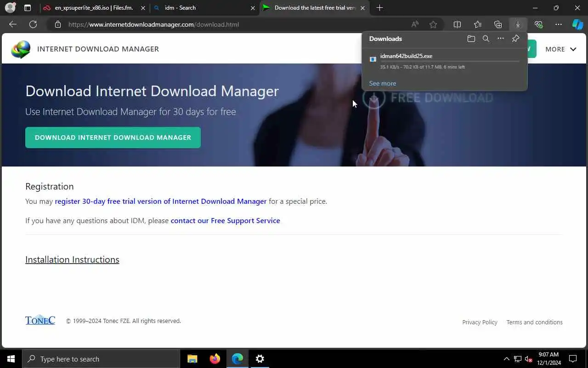
Task: Open network status tray icon
Action: pyautogui.click(x=517, y=359)
